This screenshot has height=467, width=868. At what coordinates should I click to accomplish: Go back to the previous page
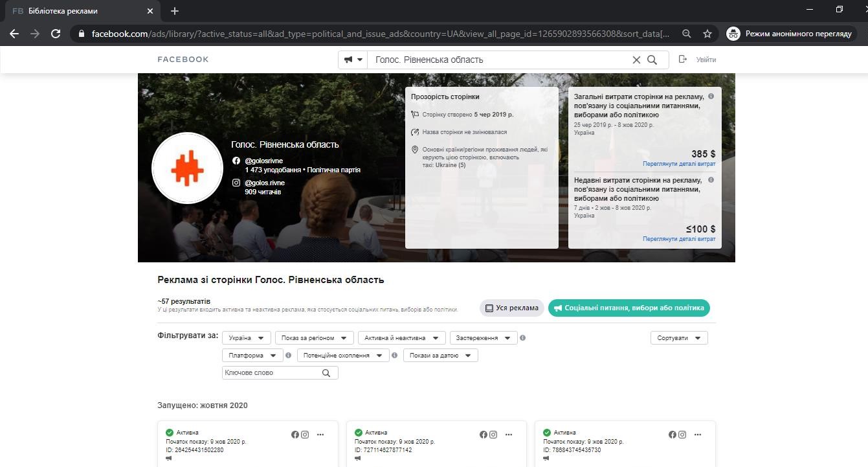tap(14, 34)
